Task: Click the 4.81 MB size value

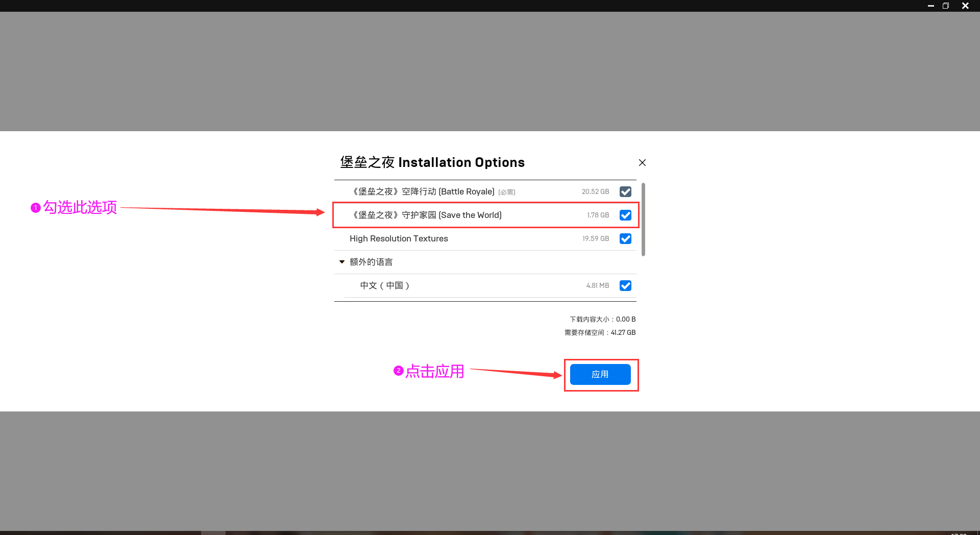Action: (597, 285)
